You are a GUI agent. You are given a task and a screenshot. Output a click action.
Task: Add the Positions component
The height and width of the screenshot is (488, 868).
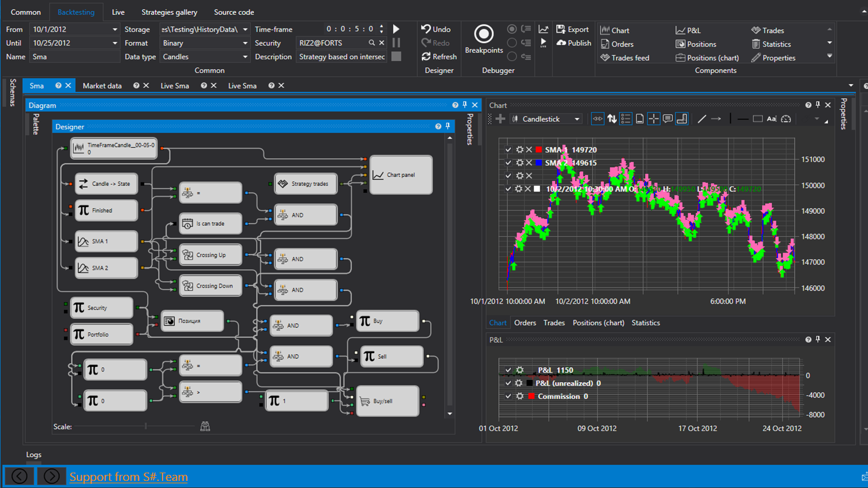pos(696,44)
